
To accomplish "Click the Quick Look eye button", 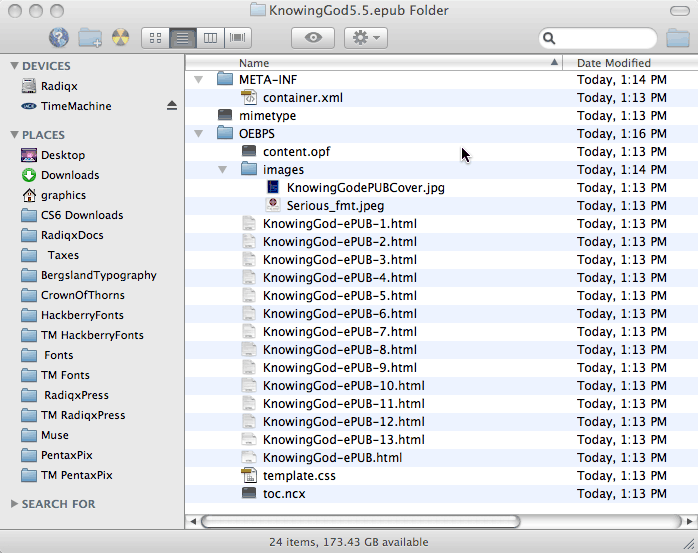I will [x=313, y=38].
